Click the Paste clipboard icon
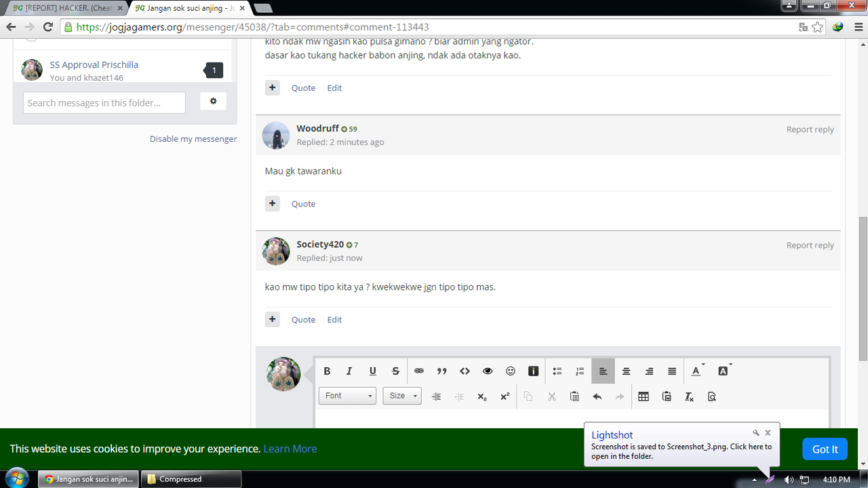 click(574, 396)
